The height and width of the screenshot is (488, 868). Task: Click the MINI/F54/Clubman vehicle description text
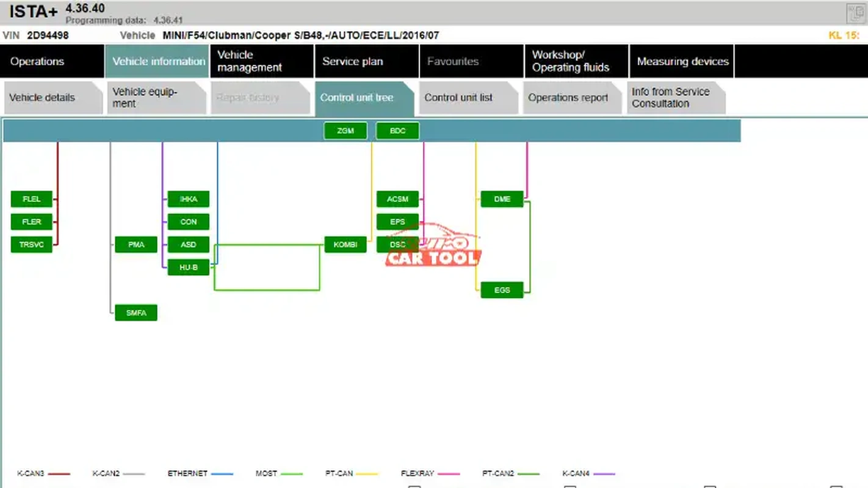click(x=300, y=35)
